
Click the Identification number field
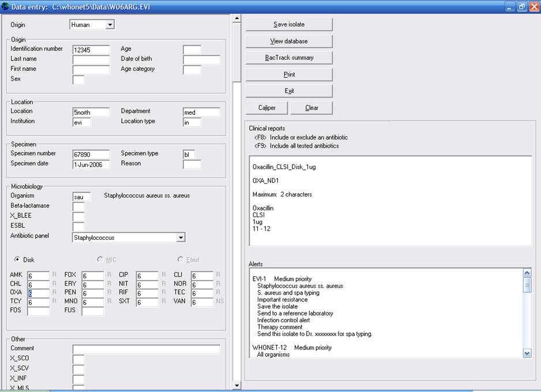pyautogui.click(x=91, y=50)
